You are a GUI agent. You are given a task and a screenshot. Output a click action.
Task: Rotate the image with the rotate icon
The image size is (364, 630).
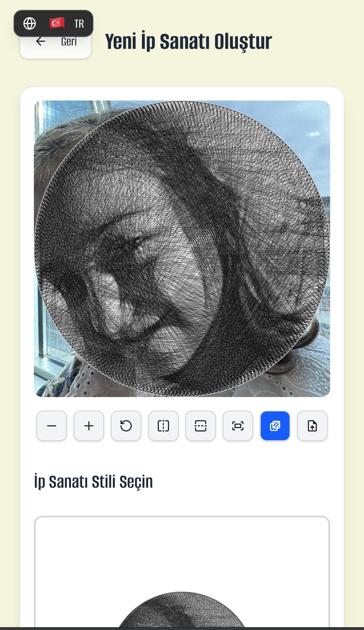coord(126,426)
